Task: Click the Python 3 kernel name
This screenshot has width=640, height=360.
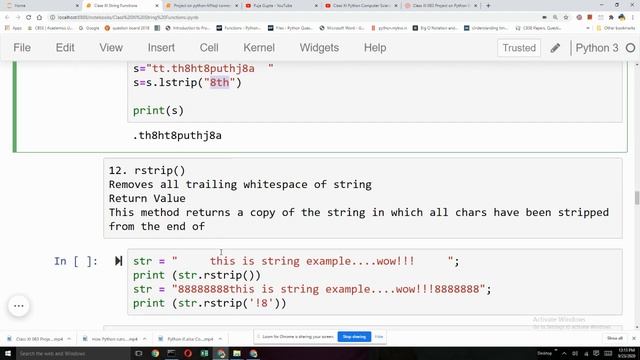Action: pyautogui.click(x=597, y=48)
